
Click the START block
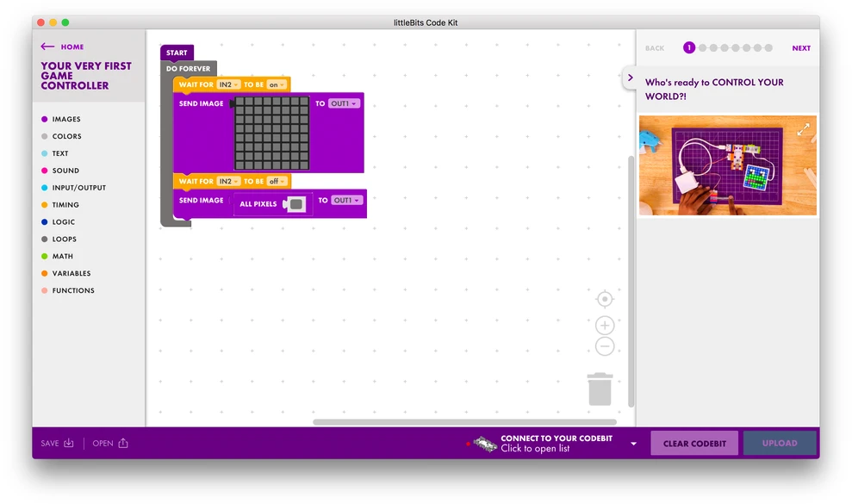point(177,53)
